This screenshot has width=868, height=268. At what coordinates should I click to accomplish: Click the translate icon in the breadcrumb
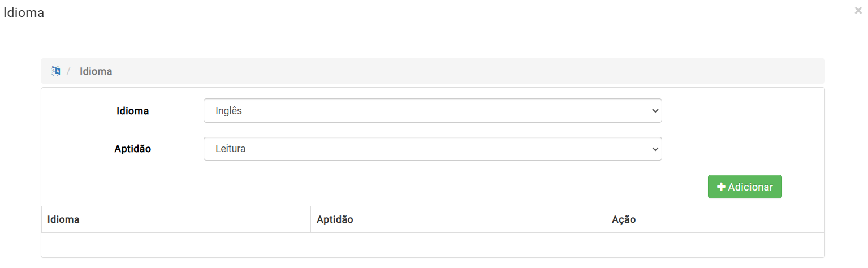(x=55, y=71)
